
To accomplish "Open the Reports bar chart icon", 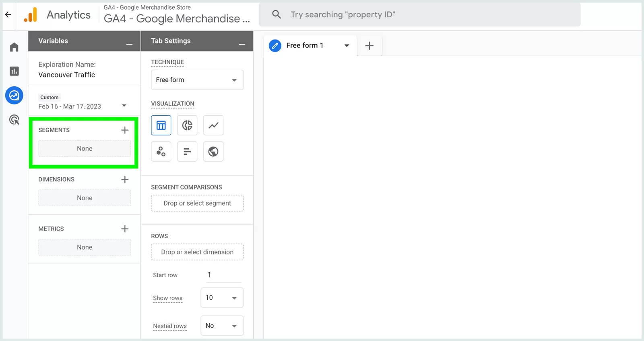I will click(x=14, y=71).
